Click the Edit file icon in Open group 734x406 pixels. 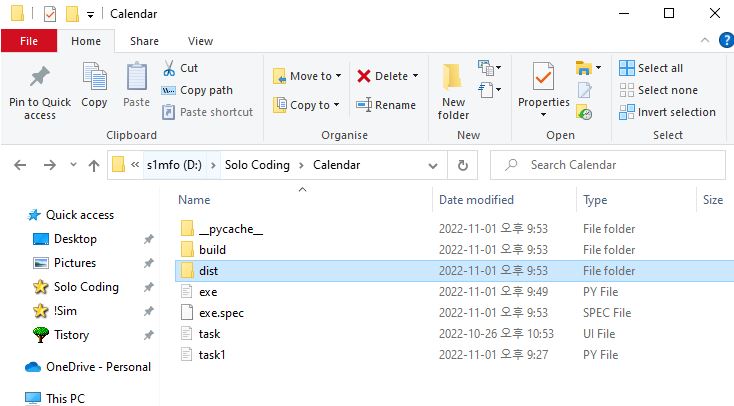584,90
